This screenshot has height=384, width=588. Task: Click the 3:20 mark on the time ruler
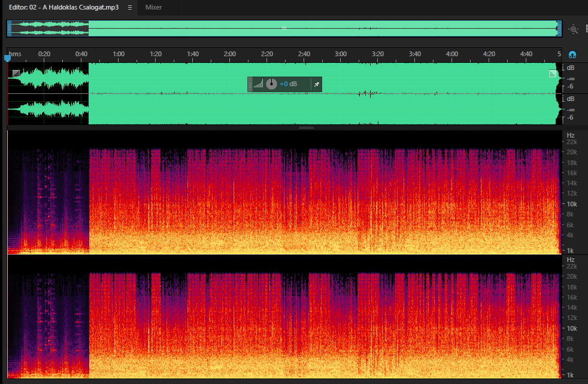coord(378,54)
